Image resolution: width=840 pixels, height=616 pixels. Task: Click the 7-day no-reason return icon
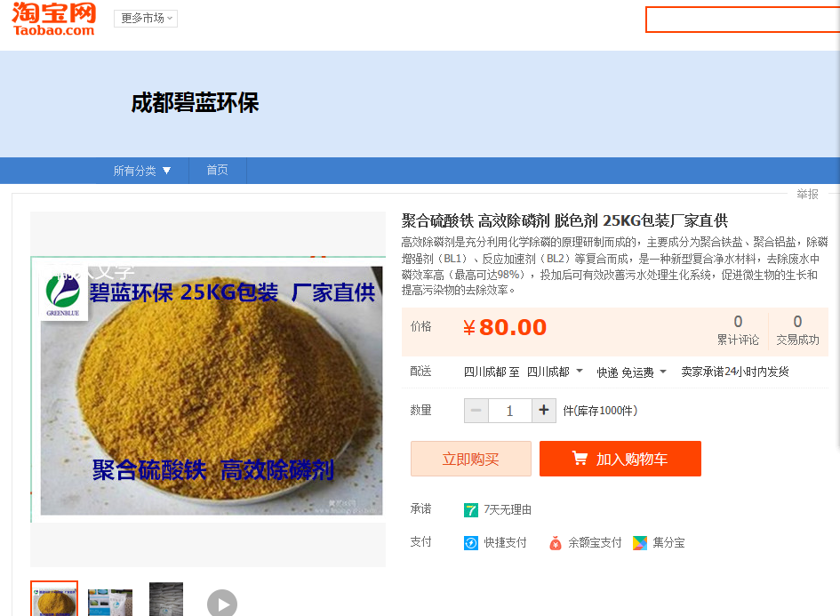click(x=471, y=510)
